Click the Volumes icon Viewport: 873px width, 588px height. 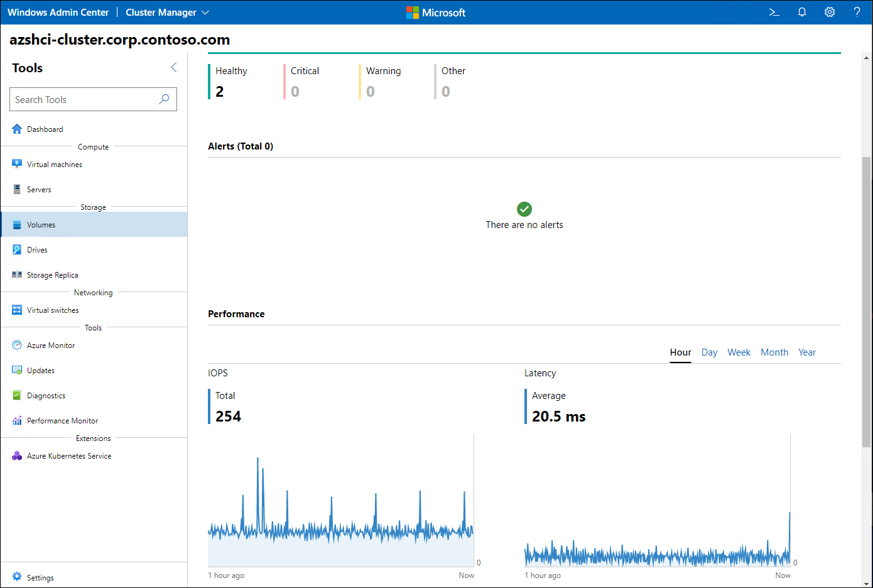[x=17, y=224]
